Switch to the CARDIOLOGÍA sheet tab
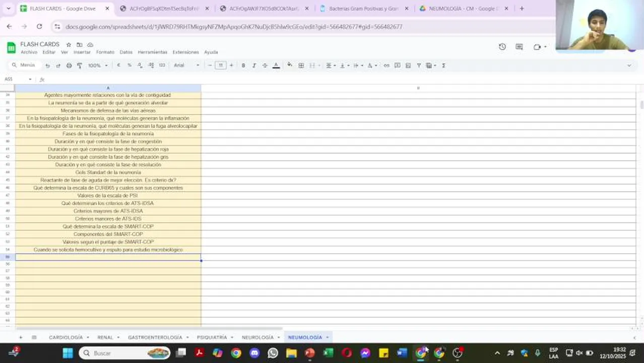 66,337
